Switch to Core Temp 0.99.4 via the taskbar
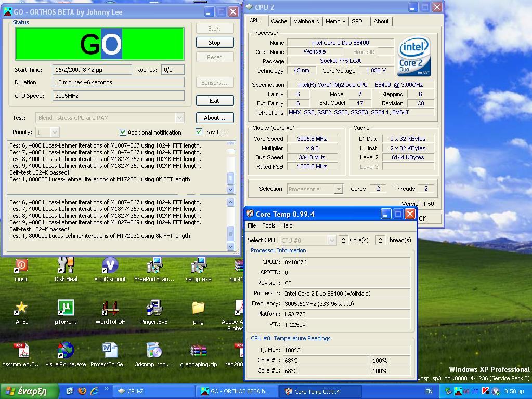Viewport: 532px width, 399px height. pyautogui.click(x=320, y=392)
